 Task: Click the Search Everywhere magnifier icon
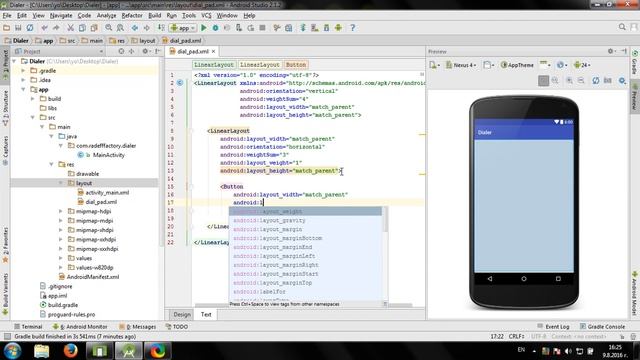[622, 27]
